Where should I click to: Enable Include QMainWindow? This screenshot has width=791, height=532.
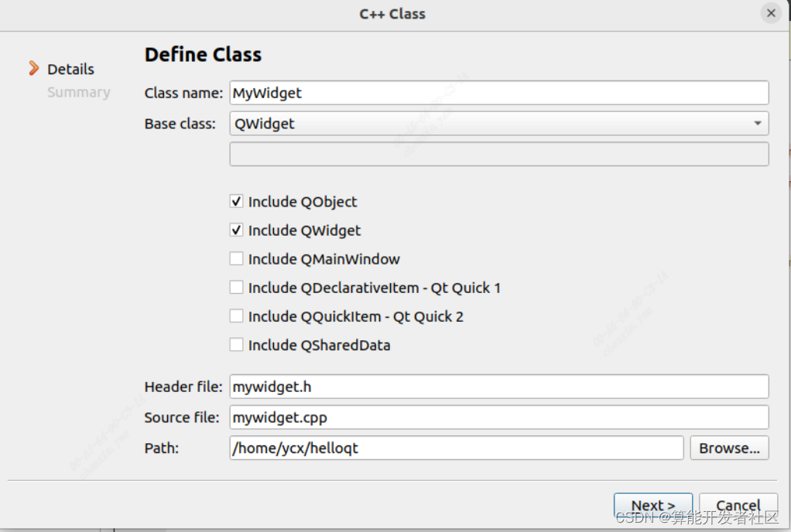coord(237,259)
